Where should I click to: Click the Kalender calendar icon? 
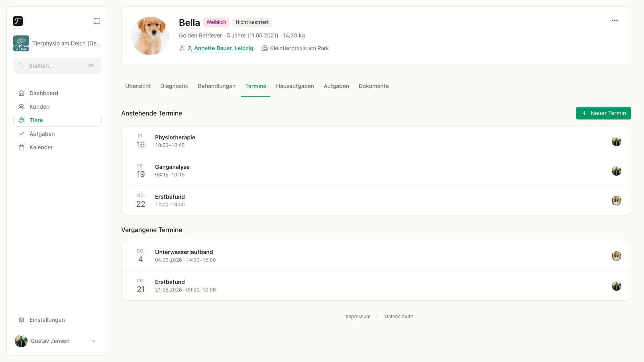pyautogui.click(x=22, y=147)
